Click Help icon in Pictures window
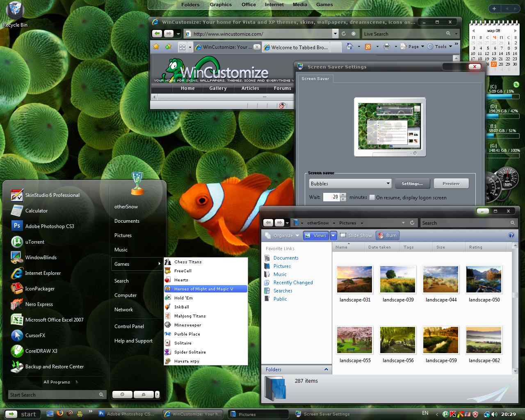The image size is (525, 420). (511, 235)
